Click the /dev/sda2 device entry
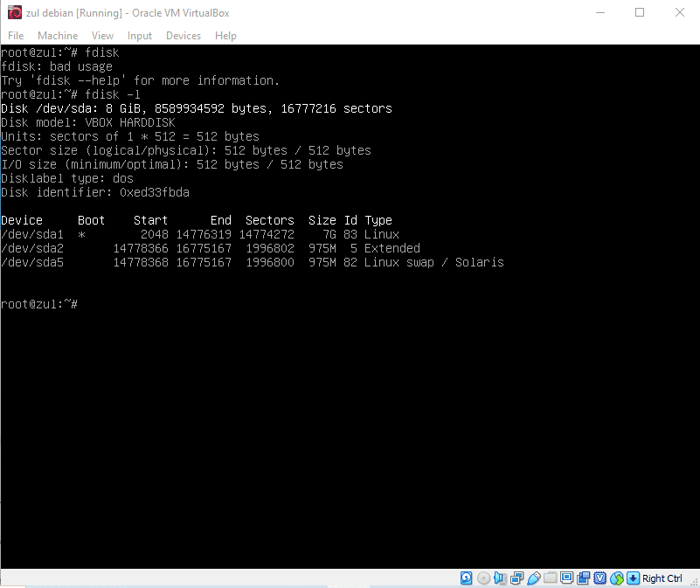 tap(32, 248)
